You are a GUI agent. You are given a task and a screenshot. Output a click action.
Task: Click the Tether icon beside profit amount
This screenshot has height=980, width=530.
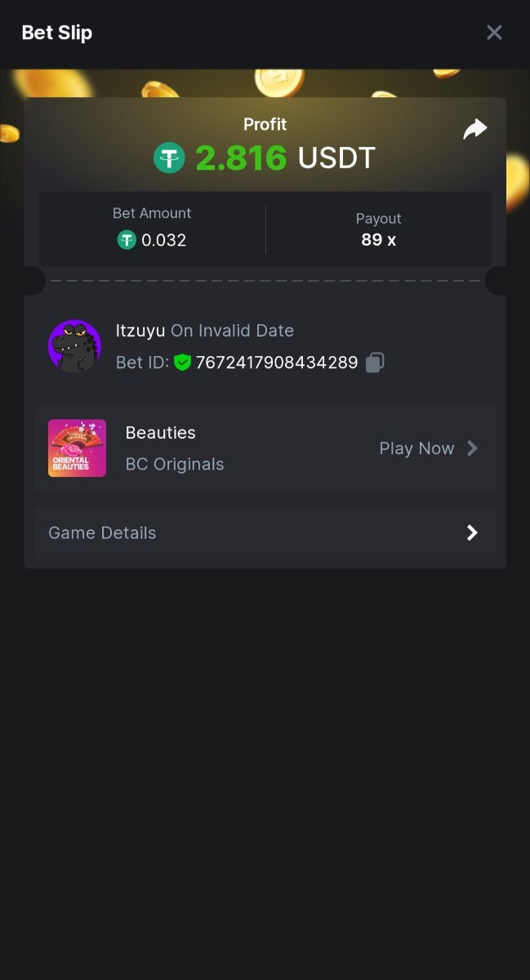(170, 158)
